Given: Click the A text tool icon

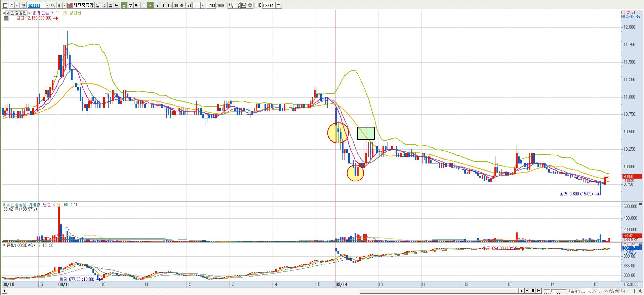Looking at the screenshot, I should 640,291.
